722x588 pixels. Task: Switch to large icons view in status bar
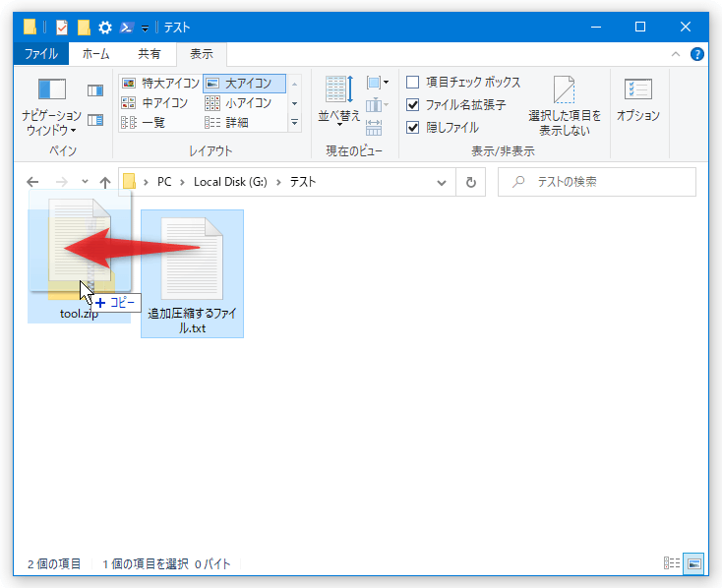tap(694, 563)
